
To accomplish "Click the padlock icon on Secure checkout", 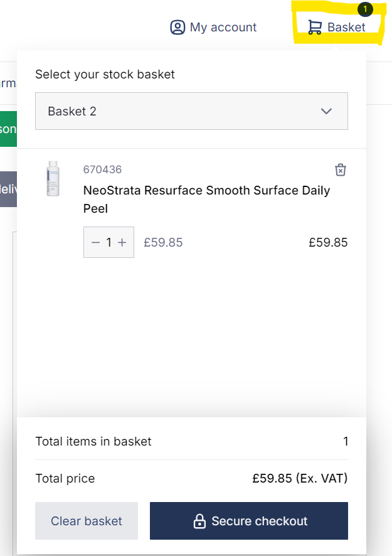I will coord(199,521).
